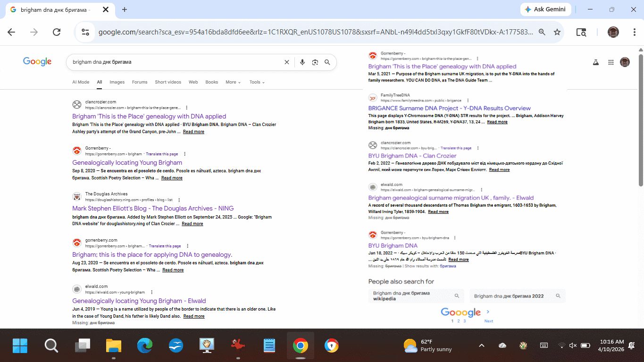Image resolution: width=644 pixels, height=362 pixels.
Task: Click the Ask Gemini button
Action: [546, 9]
